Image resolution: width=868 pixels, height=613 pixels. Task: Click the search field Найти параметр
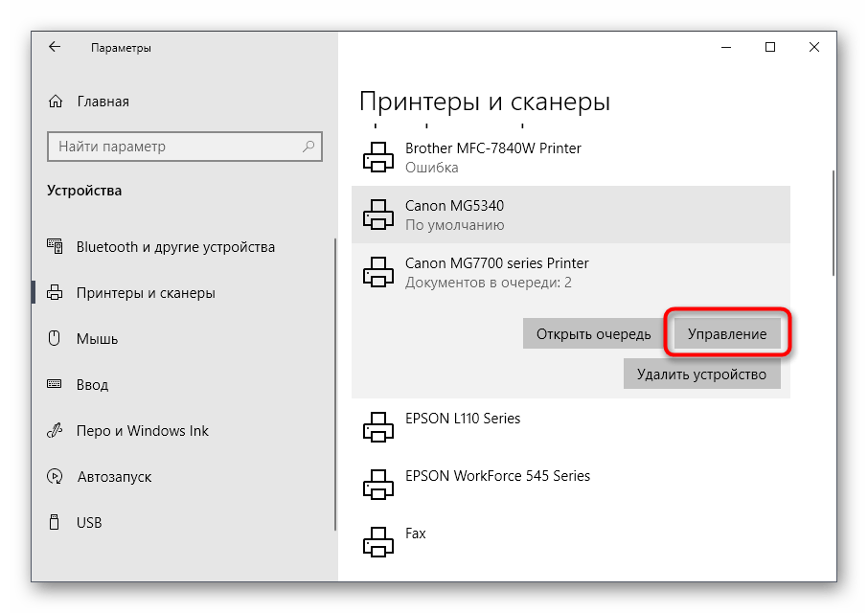[x=185, y=147]
